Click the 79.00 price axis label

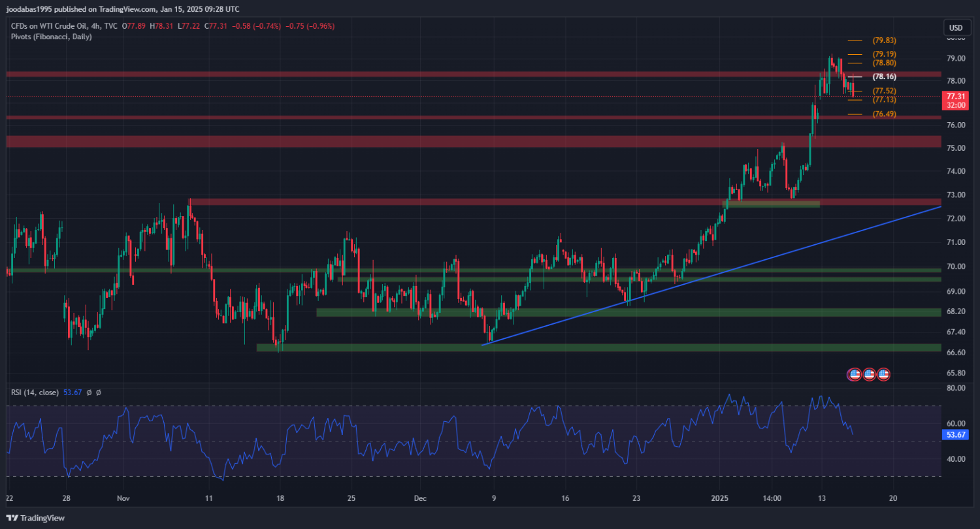[956, 58]
